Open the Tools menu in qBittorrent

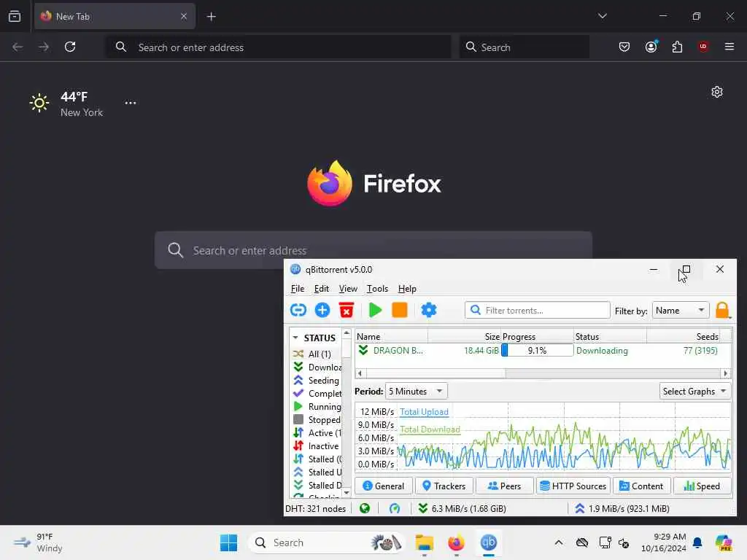[x=377, y=289]
